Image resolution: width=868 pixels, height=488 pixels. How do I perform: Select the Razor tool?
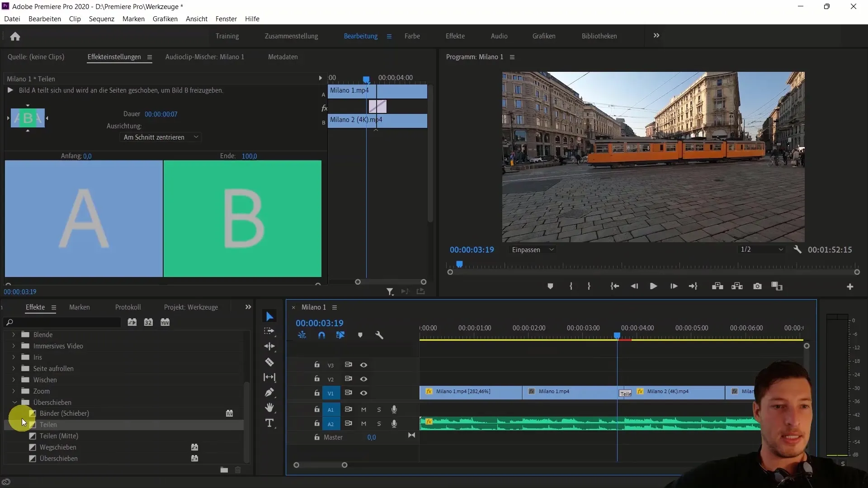point(269,362)
